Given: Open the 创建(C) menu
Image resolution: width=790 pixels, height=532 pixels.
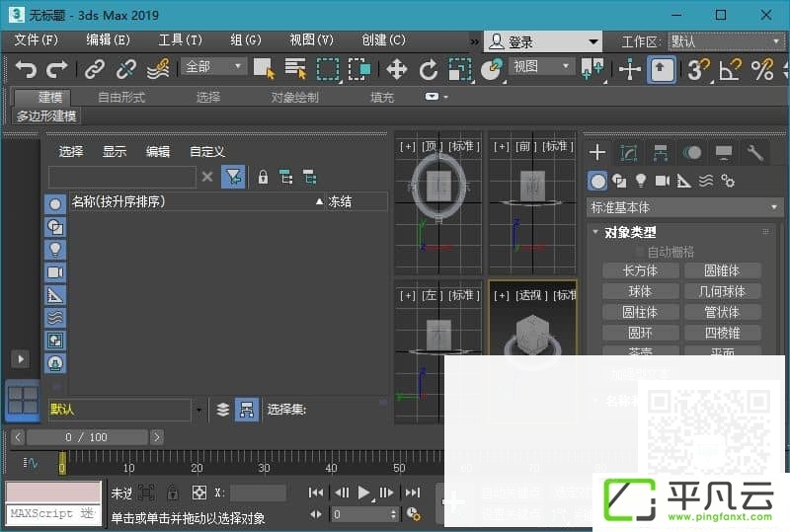Looking at the screenshot, I should (x=383, y=39).
